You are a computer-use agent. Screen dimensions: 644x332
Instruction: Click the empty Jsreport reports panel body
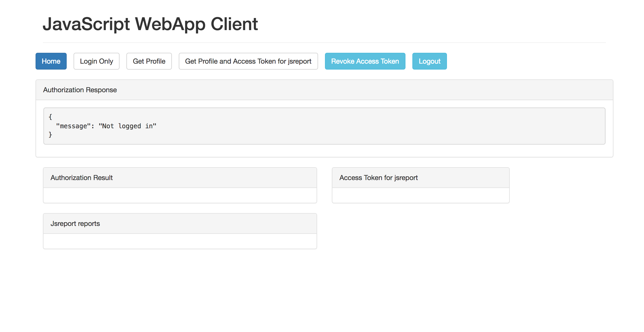pos(180,241)
